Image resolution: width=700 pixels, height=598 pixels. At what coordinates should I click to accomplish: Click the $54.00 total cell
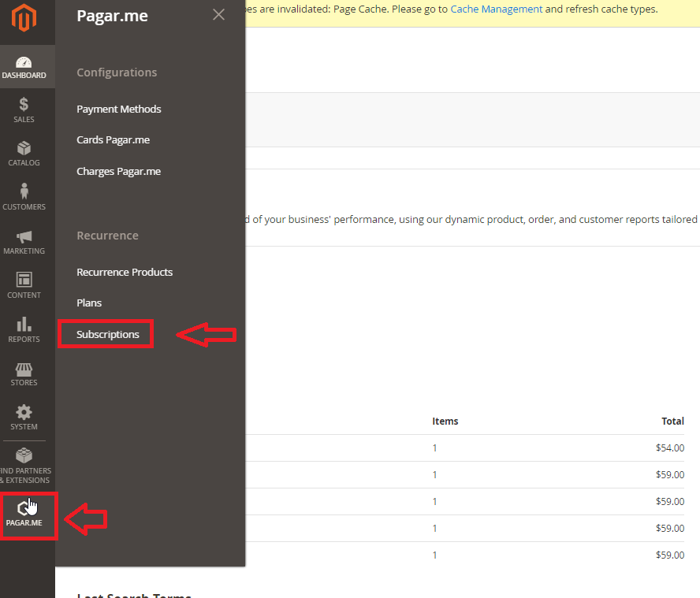[669, 448]
